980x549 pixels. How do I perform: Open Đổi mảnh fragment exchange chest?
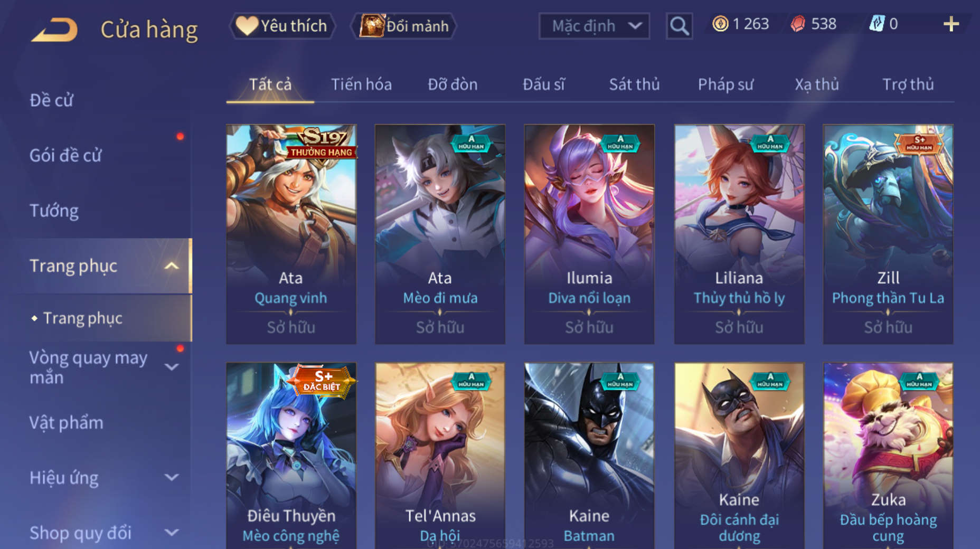404,26
